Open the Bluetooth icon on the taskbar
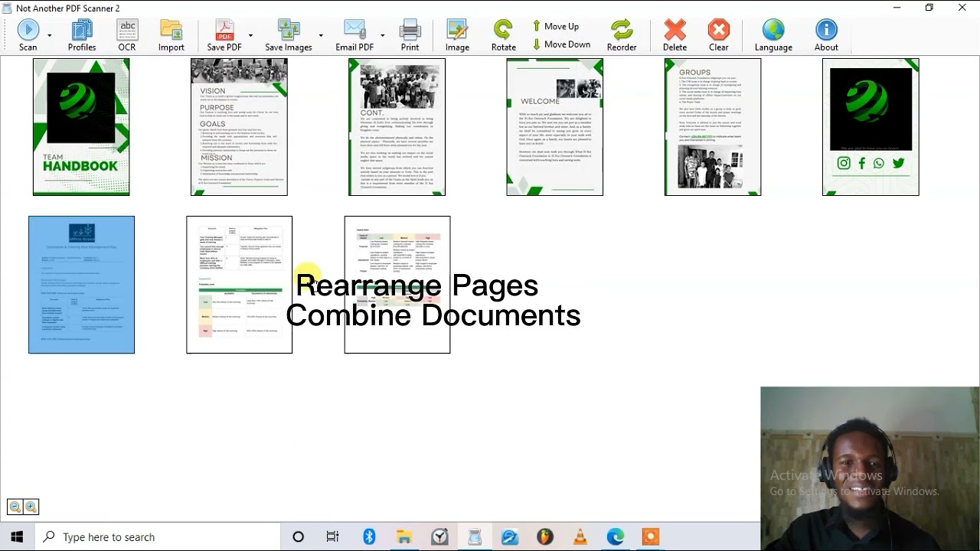Viewport: 980px width, 551px height. pos(369,537)
